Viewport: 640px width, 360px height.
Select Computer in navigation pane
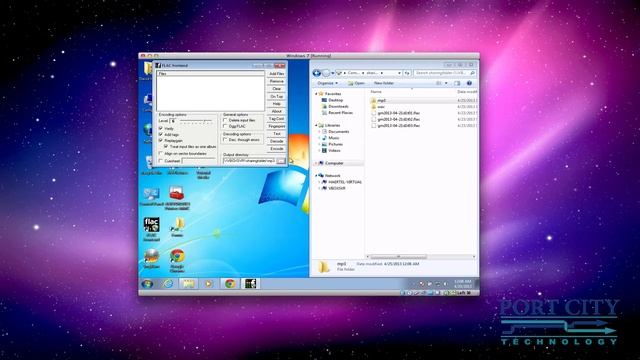click(x=334, y=163)
